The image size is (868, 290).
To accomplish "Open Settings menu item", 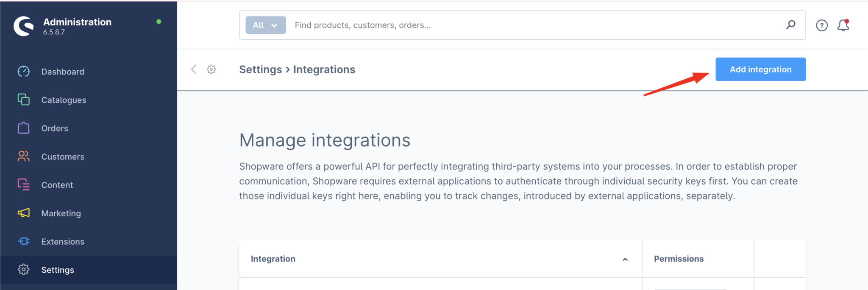I will tap(89, 270).
